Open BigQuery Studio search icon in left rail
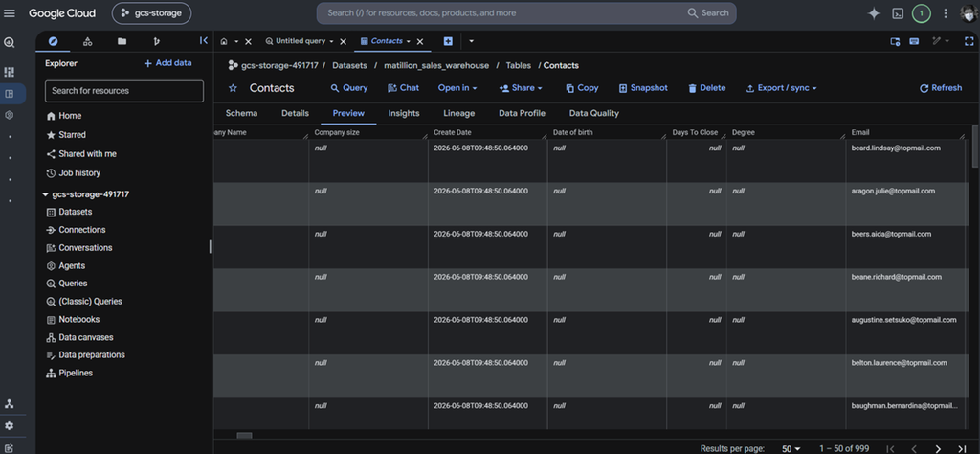 click(x=10, y=43)
